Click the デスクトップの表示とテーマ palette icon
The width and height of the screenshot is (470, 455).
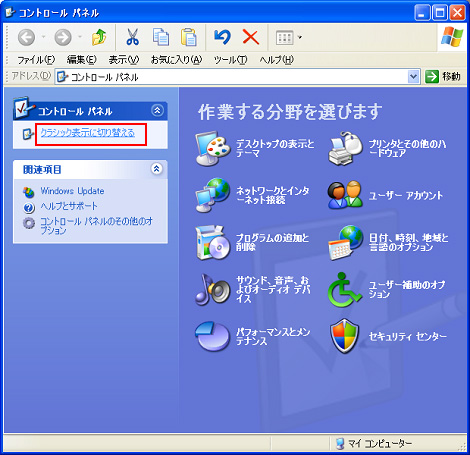(213, 148)
